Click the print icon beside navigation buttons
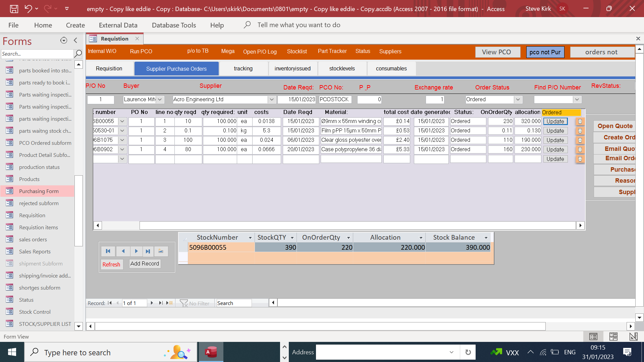The width and height of the screenshot is (644, 362). (x=161, y=251)
